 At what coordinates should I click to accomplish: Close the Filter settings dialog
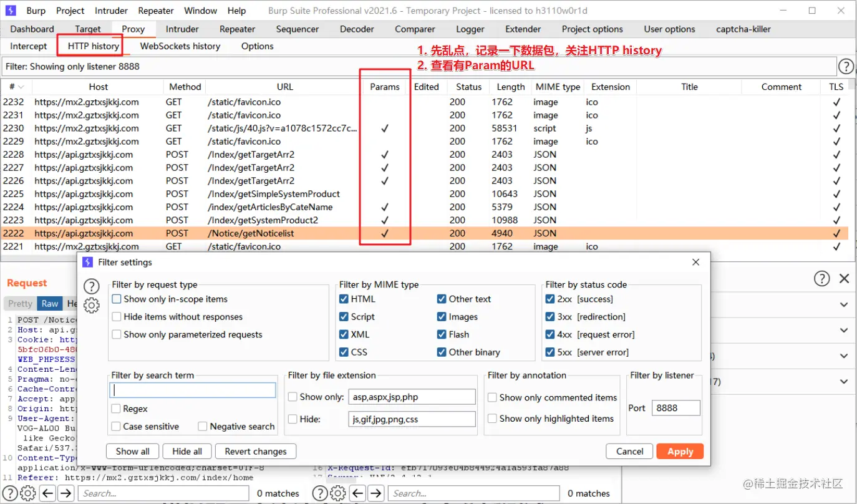point(696,262)
